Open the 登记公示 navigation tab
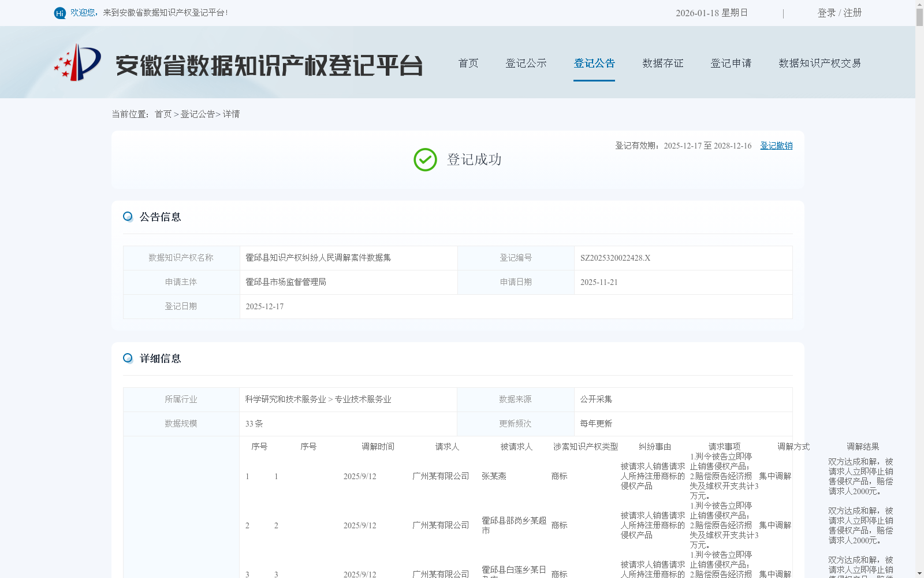 click(526, 63)
